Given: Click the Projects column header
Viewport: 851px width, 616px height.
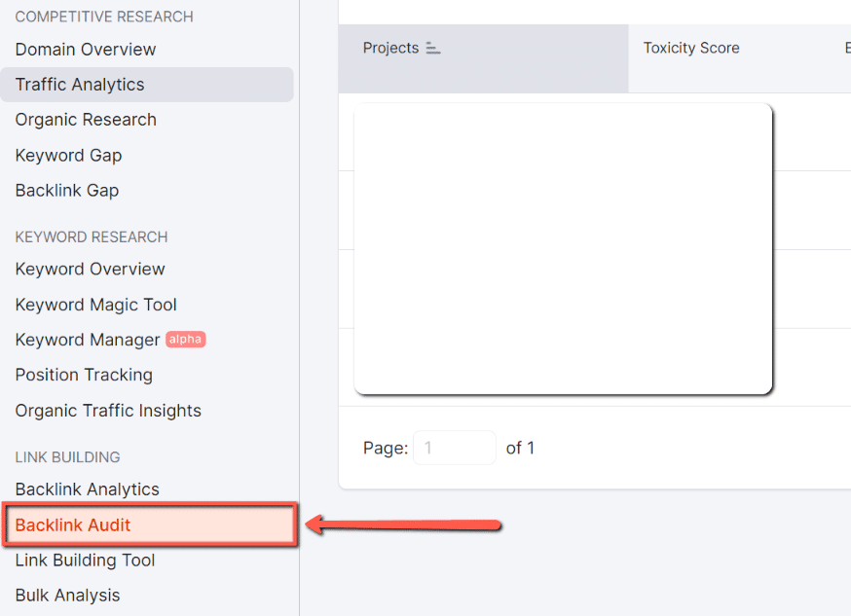Looking at the screenshot, I should [390, 47].
